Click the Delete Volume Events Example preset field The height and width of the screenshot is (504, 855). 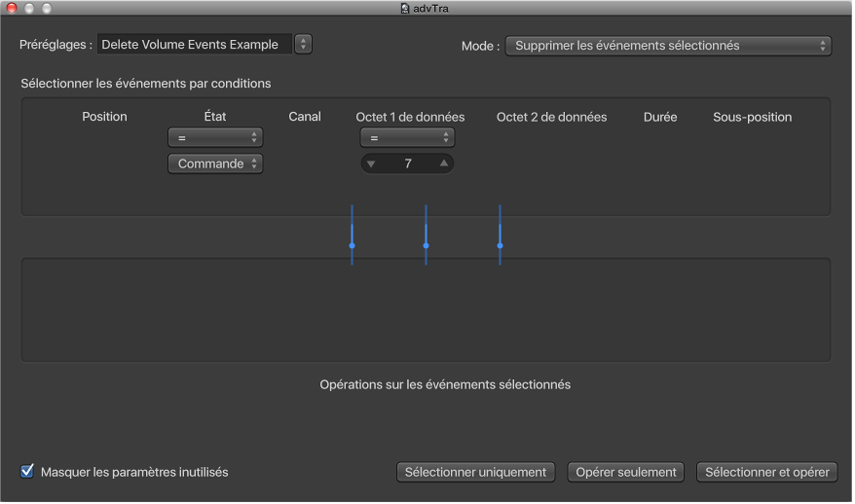click(195, 44)
